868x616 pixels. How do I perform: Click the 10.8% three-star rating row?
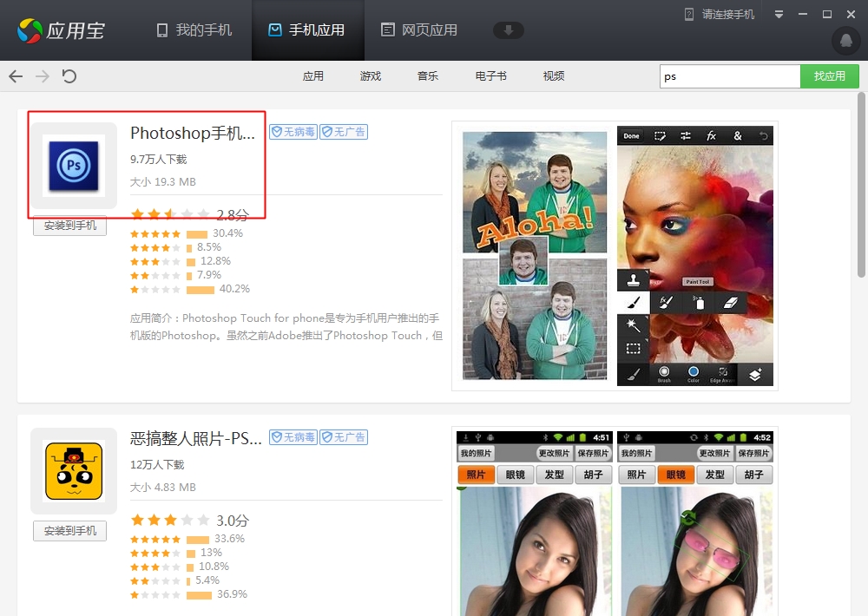tap(180, 567)
